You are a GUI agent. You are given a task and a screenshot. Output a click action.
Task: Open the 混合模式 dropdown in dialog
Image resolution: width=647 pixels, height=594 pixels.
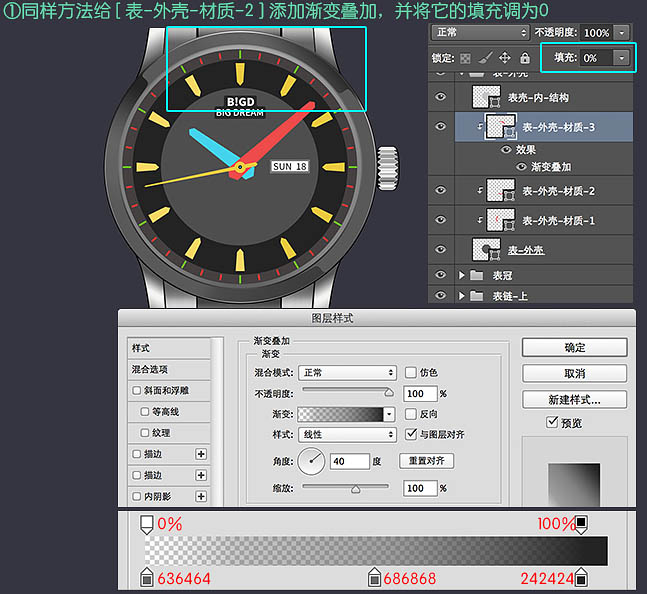(348, 373)
